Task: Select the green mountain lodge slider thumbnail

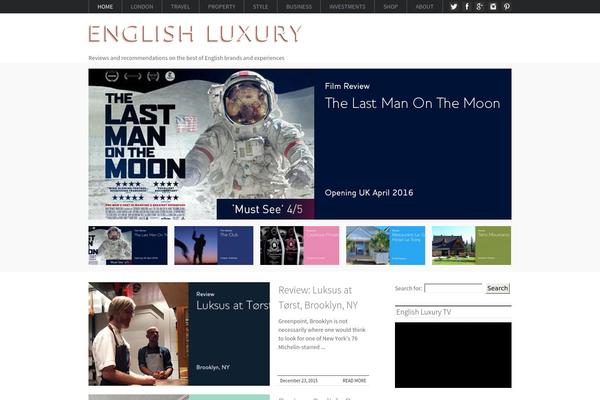Action: (471, 245)
